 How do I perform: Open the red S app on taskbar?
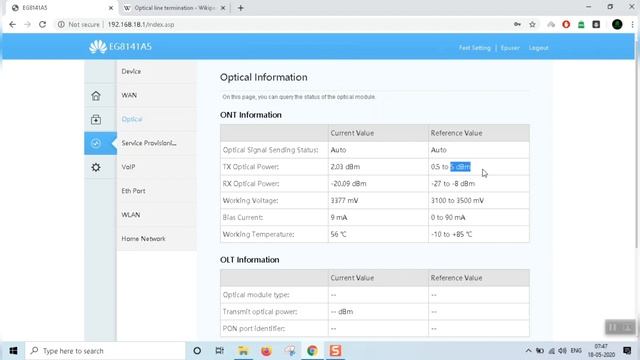tap(336, 351)
